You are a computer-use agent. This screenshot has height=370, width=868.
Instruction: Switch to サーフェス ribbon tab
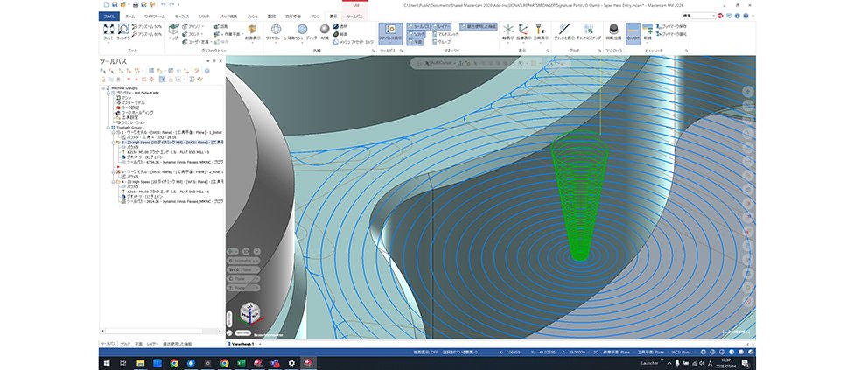tap(182, 17)
